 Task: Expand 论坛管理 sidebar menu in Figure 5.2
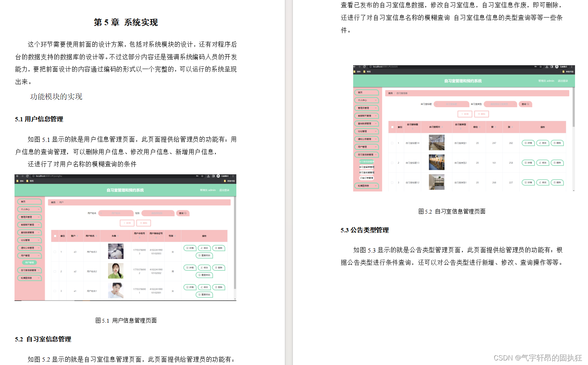[366, 131]
